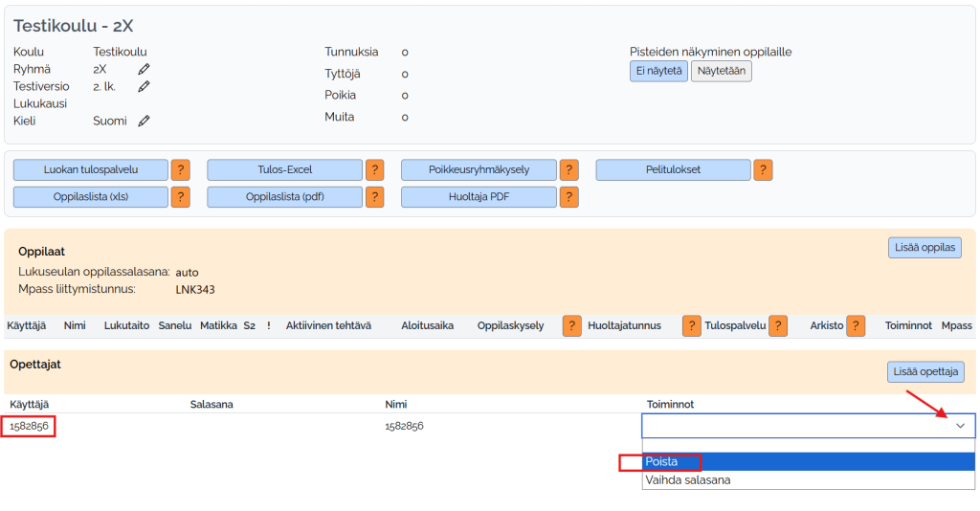Click help icon beside Oppilaskysely column

tap(572, 326)
